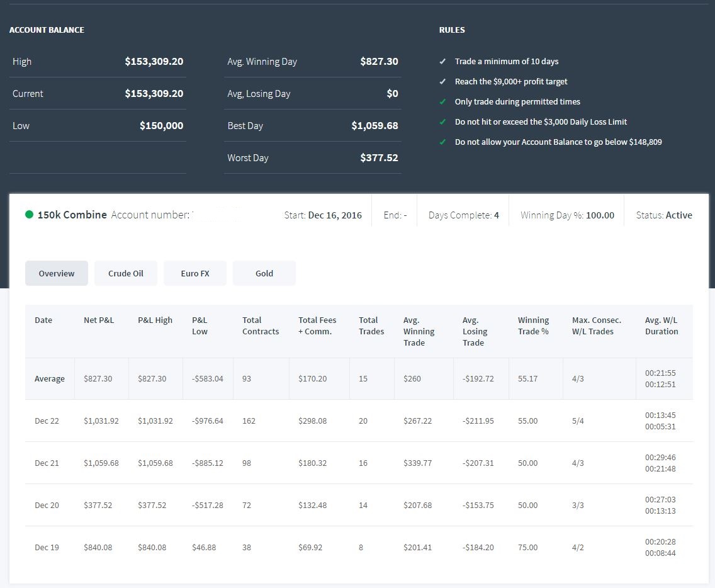Click green checkmark for Account Balance rule
The width and height of the screenshot is (715, 588).
coord(442,142)
